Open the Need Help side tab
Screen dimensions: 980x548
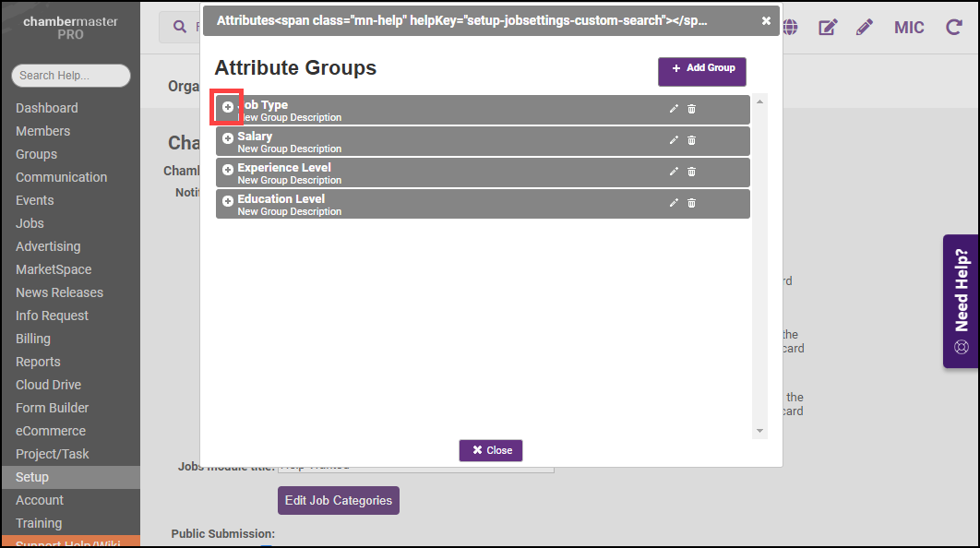[961, 301]
